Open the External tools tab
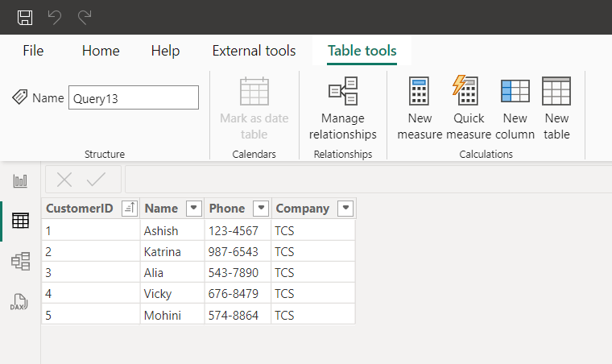Screen dimensions: 612x364 coord(254,51)
